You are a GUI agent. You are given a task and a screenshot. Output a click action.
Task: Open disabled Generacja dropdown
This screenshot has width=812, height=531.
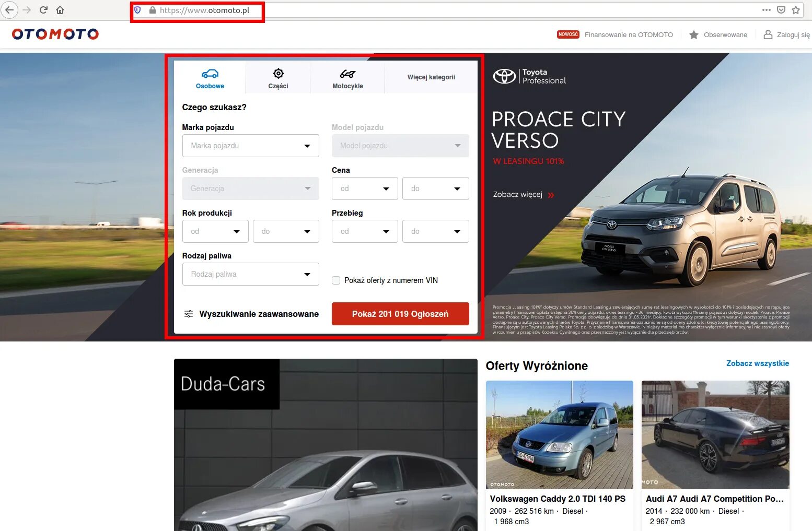[251, 188]
